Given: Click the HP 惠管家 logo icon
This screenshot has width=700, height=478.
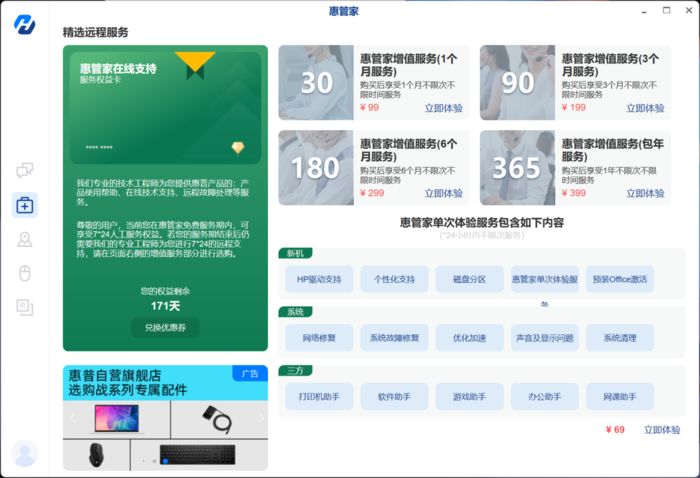Looking at the screenshot, I should click(x=25, y=24).
